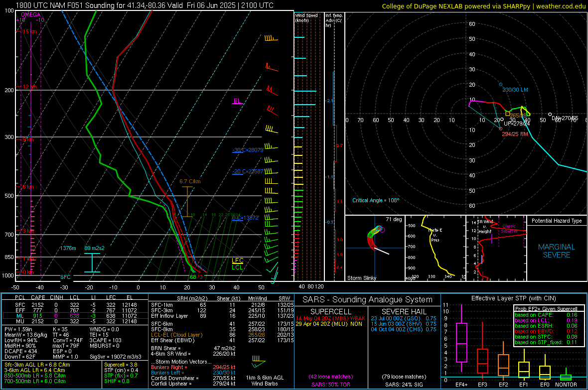Click the 14 May 04 20Z (MBS) WEAK analog
Image resolution: width=588 pixels, height=390 pixels.
point(330,318)
